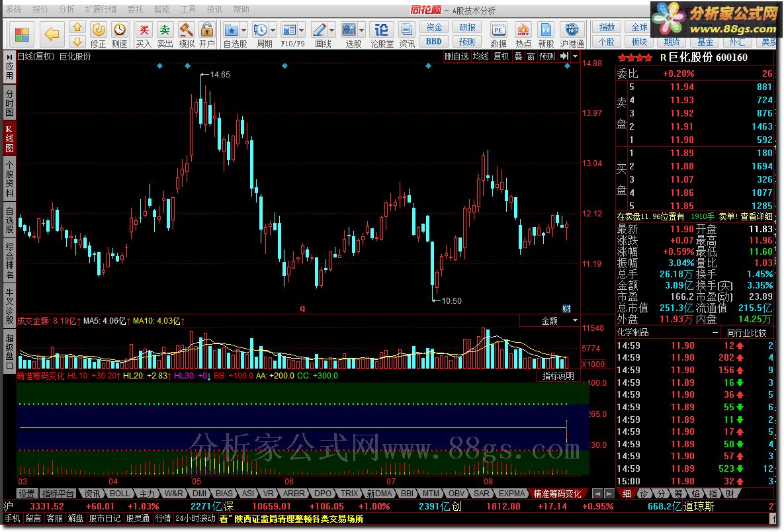The height and width of the screenshot is (532, 784).
Task: Expand the 画线 drawing dropdown arrow
Action: click(x=332, y=30)
